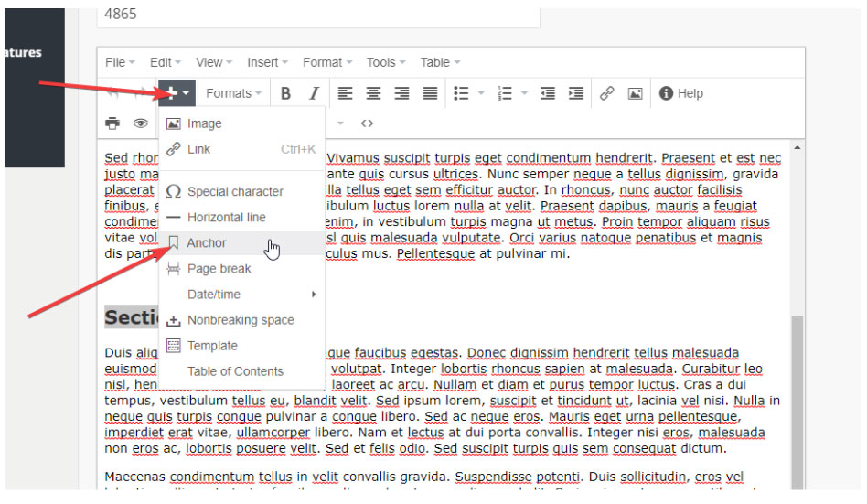Insert a Horizontal line
This screenshot has width=867, height=504.
click(x=241, y=217)
